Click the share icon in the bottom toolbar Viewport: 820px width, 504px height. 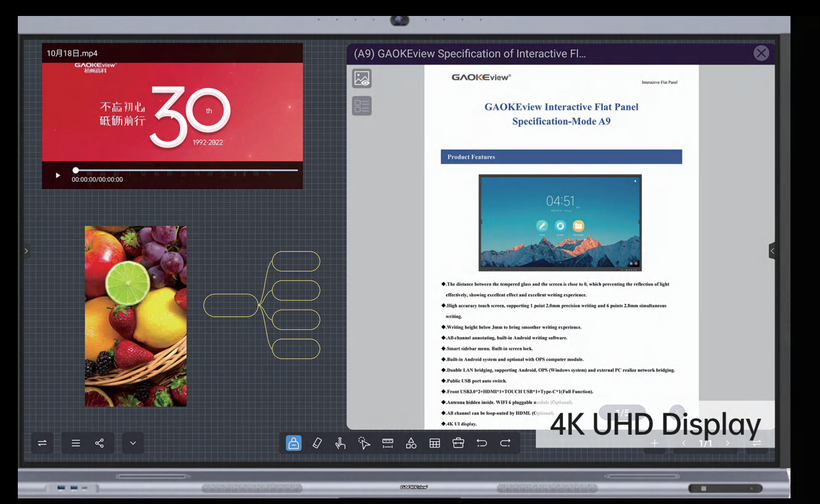pyautogui.click(x=99, y=443)
